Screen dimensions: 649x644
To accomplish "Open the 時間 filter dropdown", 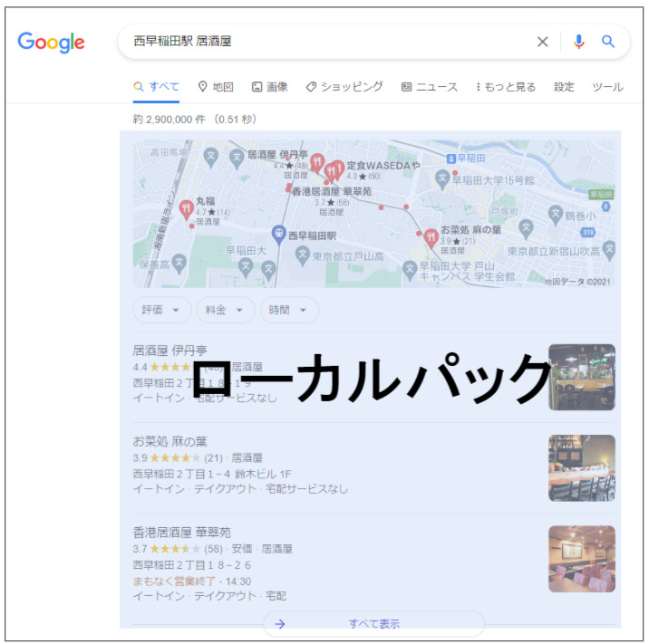I will click(x=289, y=310).
